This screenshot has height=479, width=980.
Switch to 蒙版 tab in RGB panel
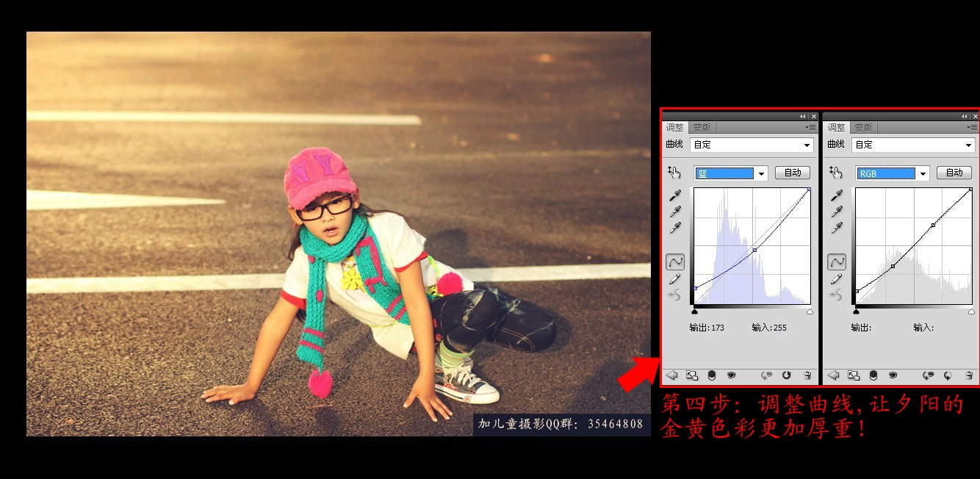click(863, 128)
